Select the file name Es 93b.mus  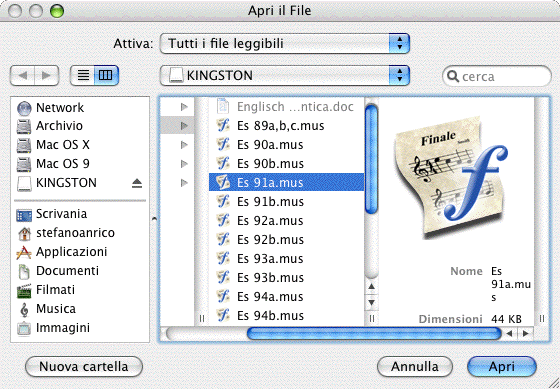[270, 277]
